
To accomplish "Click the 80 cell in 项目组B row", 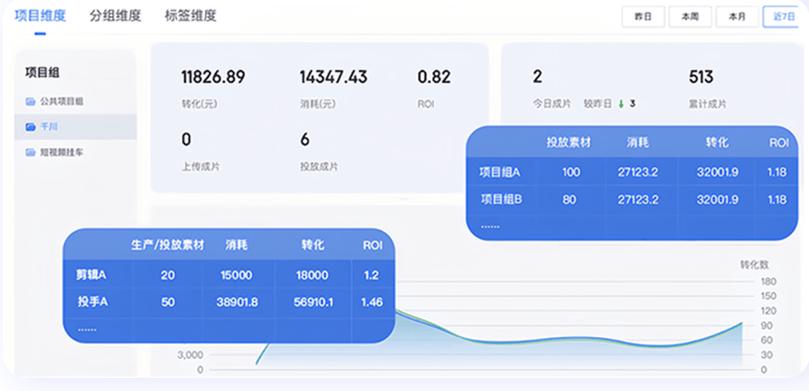I will point(569,200).
